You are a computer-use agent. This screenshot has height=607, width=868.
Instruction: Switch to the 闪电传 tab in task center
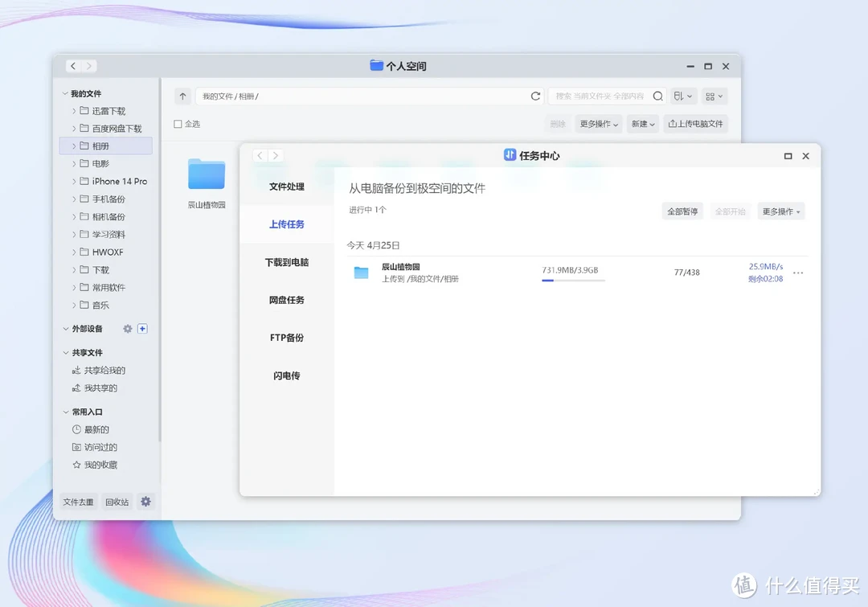[x=285, y=375]
